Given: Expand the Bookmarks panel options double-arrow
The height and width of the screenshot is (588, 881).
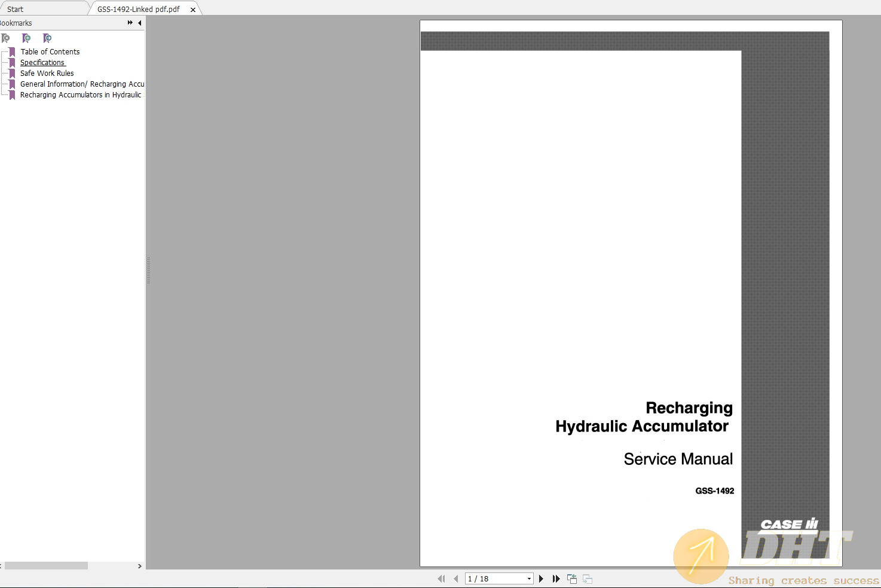Looking at the screenshot, I should pos(130,23).
